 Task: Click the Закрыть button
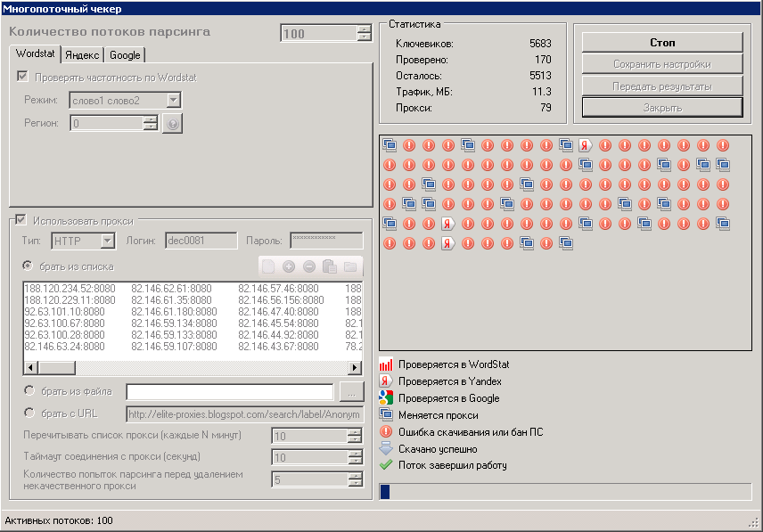pyautogui.click(x=661, y=108)
